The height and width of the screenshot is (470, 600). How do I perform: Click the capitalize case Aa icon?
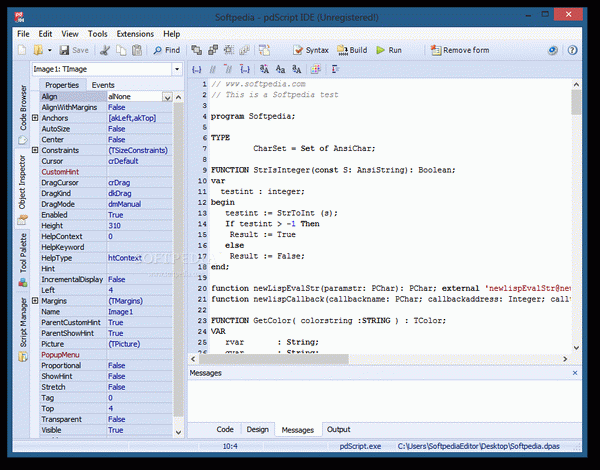280,69
